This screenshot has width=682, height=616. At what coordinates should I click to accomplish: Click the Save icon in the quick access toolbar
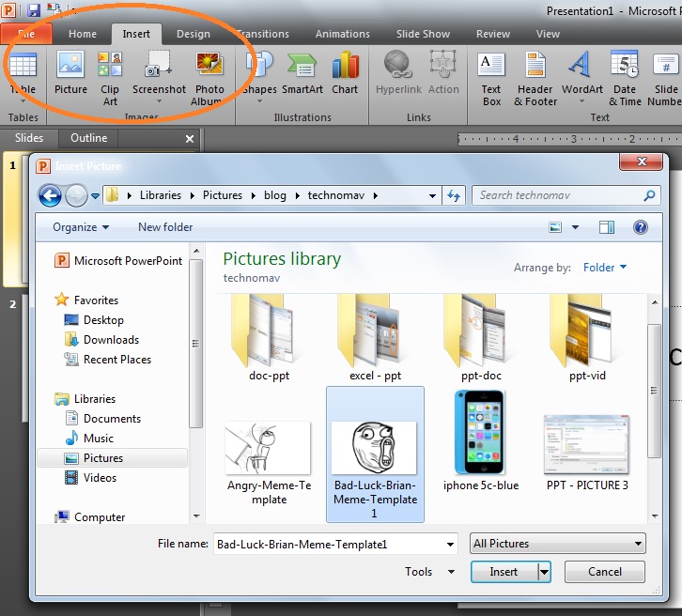[33, 9]
